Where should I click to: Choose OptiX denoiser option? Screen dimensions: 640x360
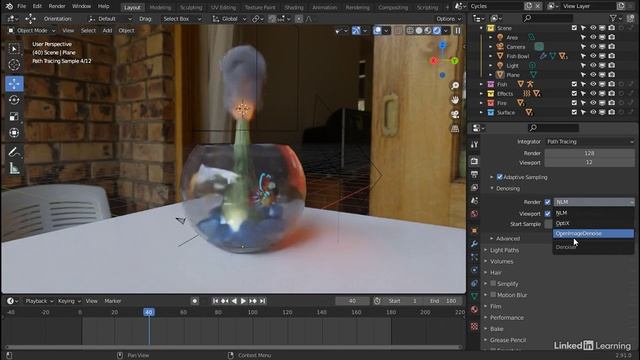[593, 223]
